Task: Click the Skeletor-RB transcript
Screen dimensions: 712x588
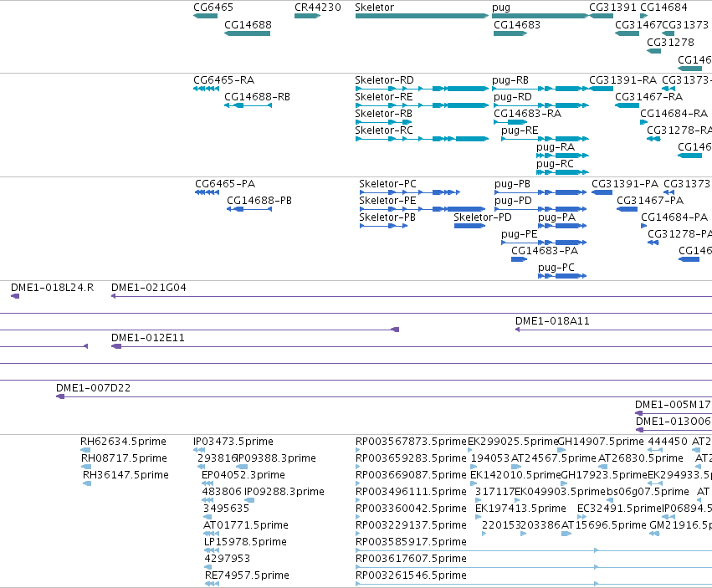Action: coord(384,121)
